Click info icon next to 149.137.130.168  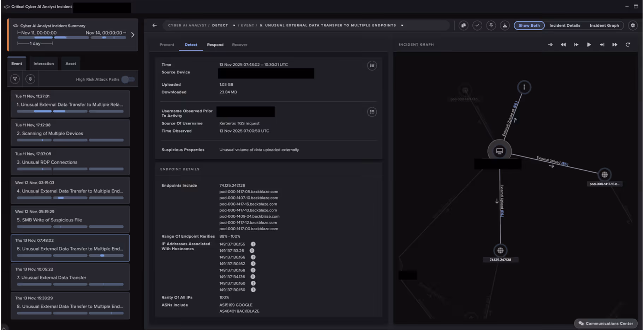click(x=253, y=270)
